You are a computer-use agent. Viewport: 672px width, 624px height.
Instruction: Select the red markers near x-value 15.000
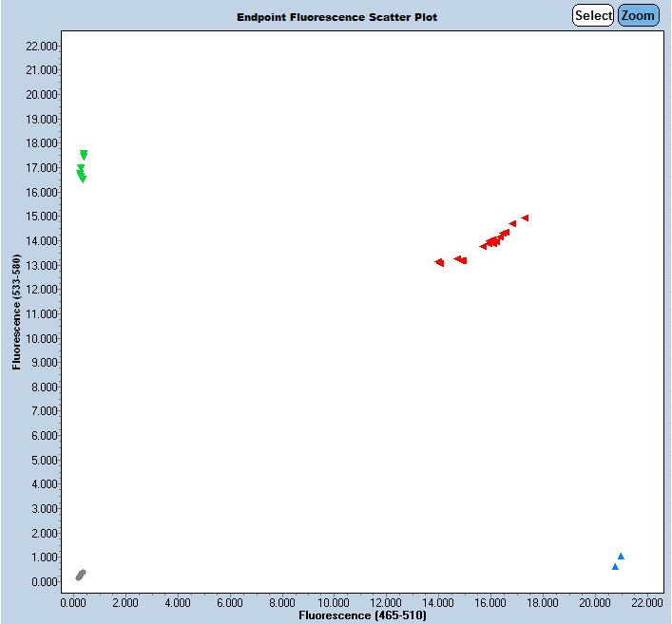pyautogui.click(x=460, y=259)
